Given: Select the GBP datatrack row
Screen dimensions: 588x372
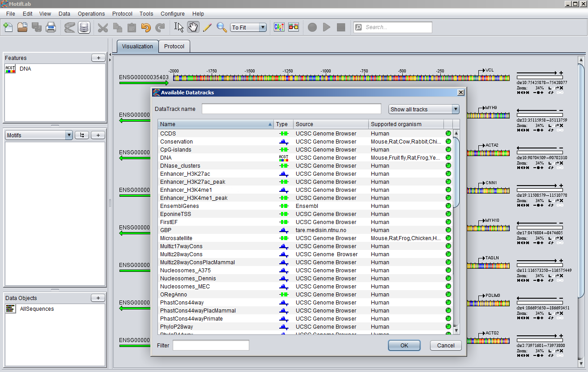Looking at the screenshot, I should click(305, 230).
